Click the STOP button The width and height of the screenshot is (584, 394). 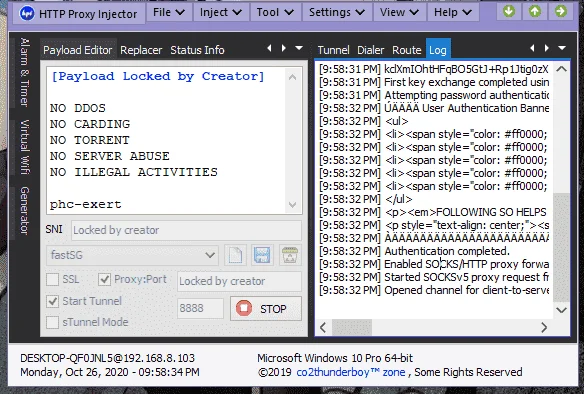(266, 308)
